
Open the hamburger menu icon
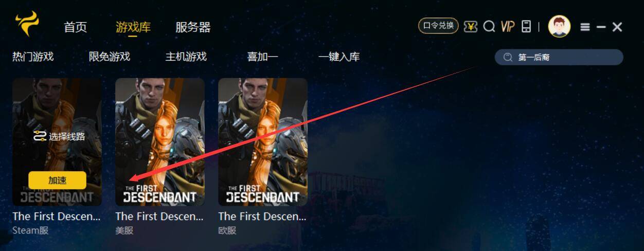pos(585,27)
